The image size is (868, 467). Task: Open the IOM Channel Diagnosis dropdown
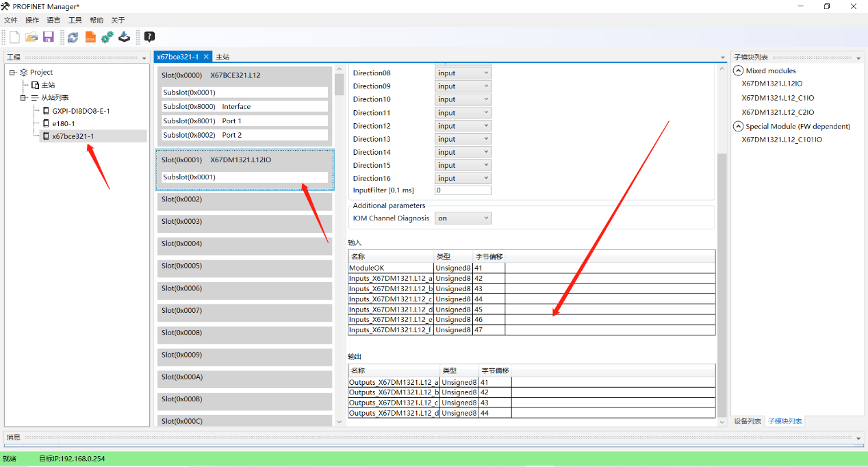[x=463, y=218]
